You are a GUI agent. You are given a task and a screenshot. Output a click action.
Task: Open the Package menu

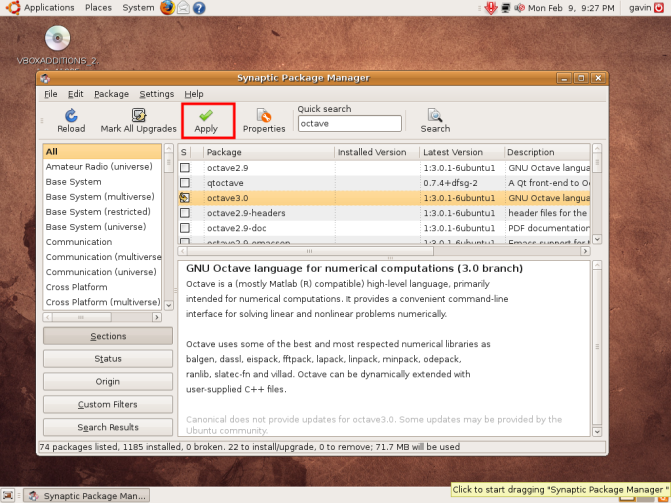[x=111, y=94]
